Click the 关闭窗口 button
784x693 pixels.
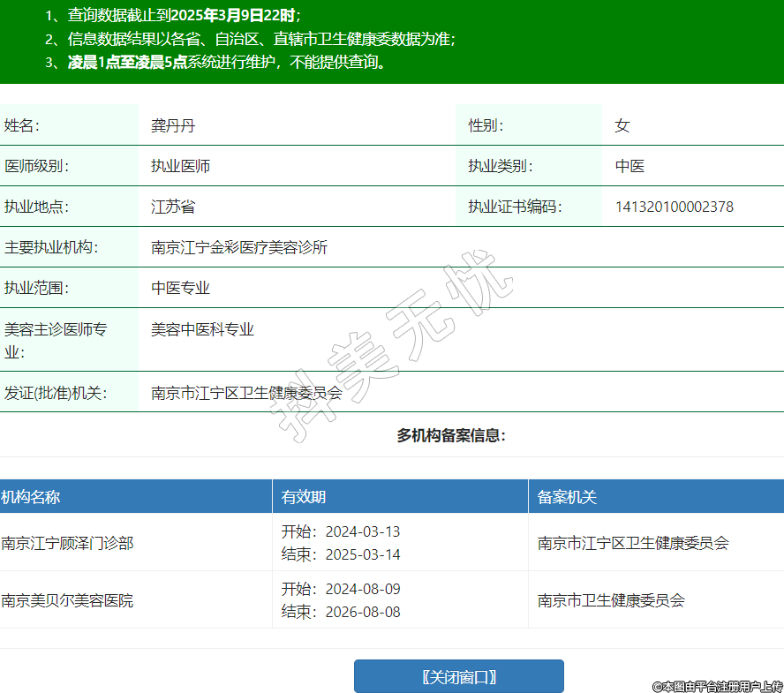click(458, 677)
